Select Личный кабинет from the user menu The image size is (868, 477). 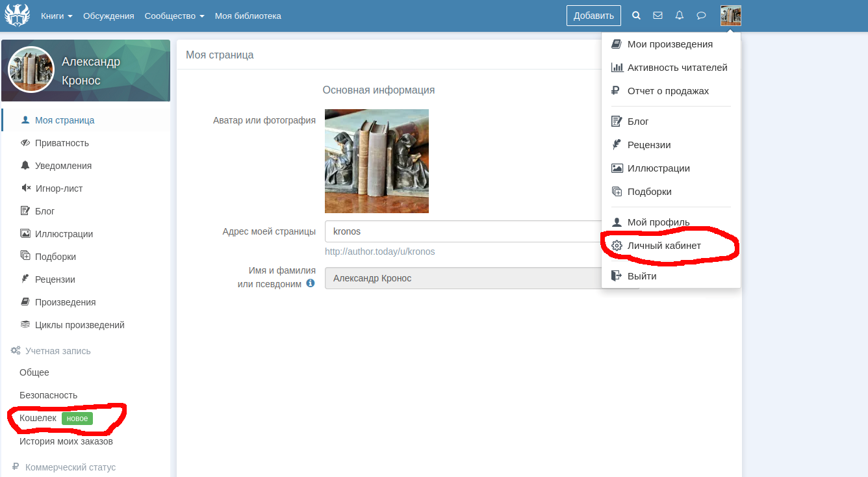[x=664, y=246]
